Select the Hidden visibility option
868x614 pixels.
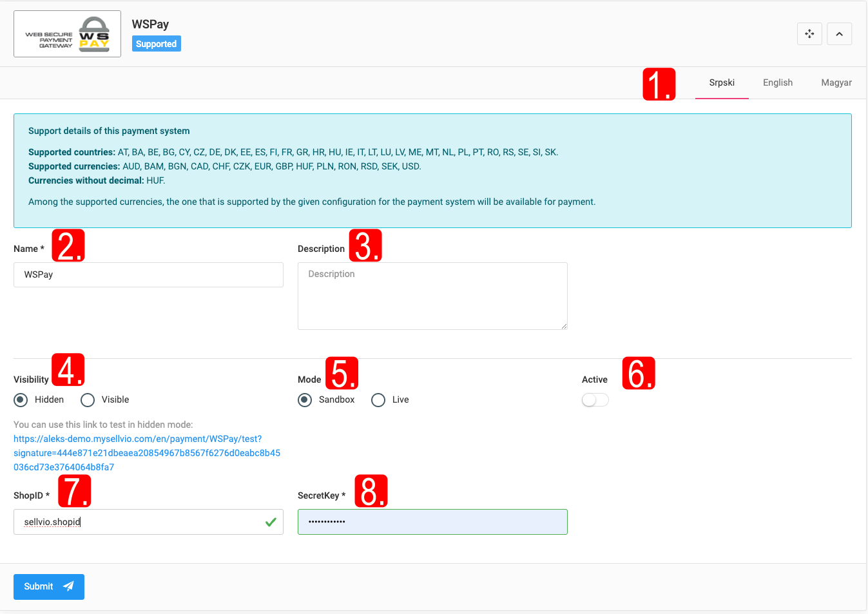click(21, 400)
